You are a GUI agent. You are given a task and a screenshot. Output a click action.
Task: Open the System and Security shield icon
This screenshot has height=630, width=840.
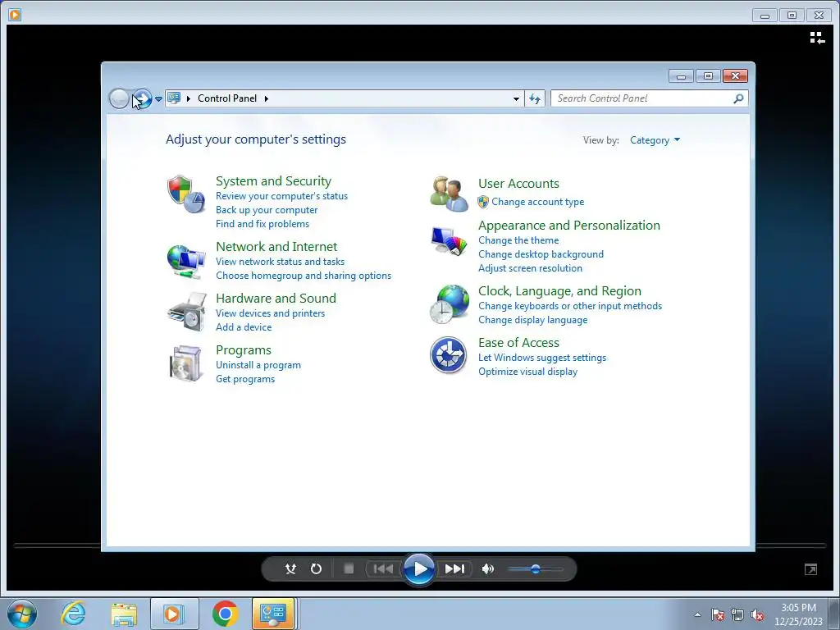[186, 194]
